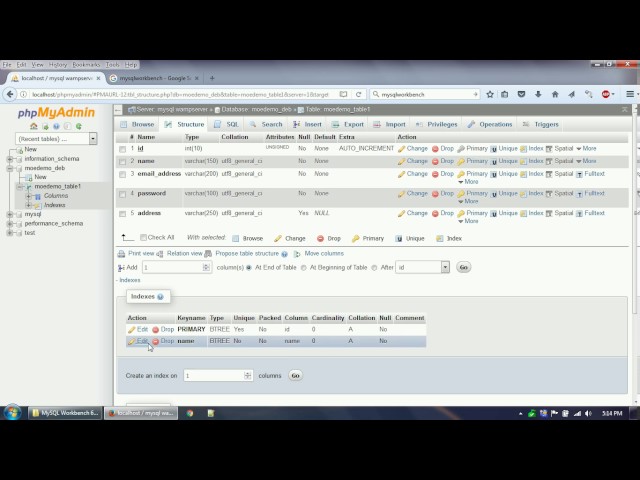Set email_address as Primary key
Screen dimensions: 640x480
point(473,174)
